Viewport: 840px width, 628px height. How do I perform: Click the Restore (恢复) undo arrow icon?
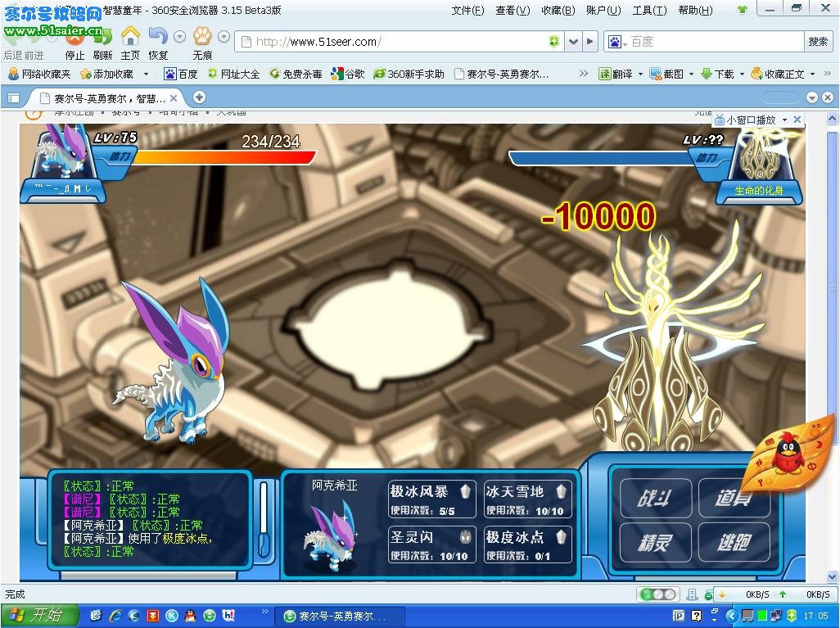[x=158, y=37]
